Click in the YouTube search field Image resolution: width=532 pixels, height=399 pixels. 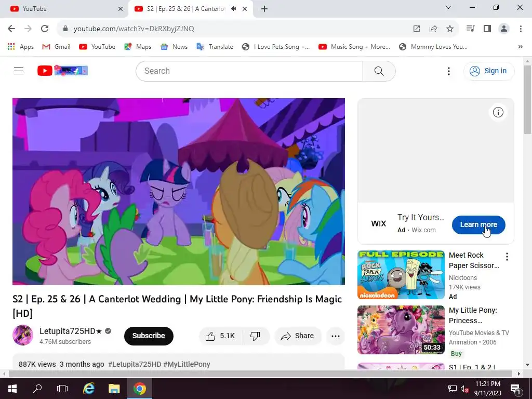click(249, 71)
